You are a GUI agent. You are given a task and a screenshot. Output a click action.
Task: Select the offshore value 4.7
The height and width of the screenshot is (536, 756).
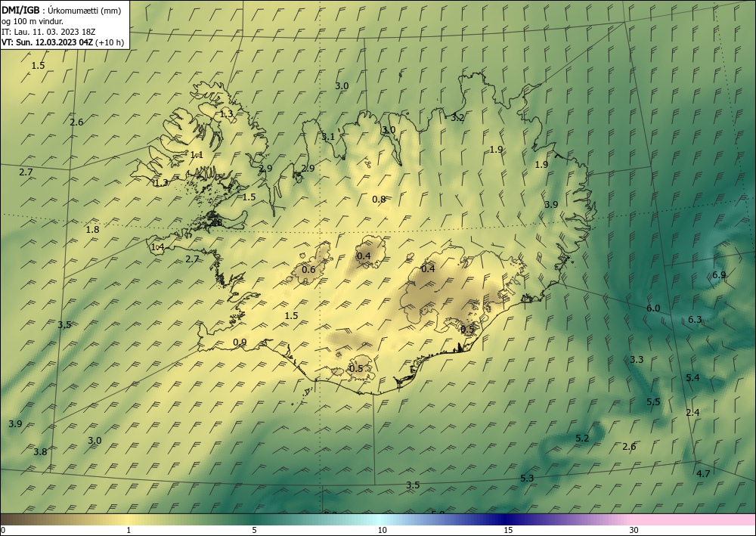click(703, 473)
